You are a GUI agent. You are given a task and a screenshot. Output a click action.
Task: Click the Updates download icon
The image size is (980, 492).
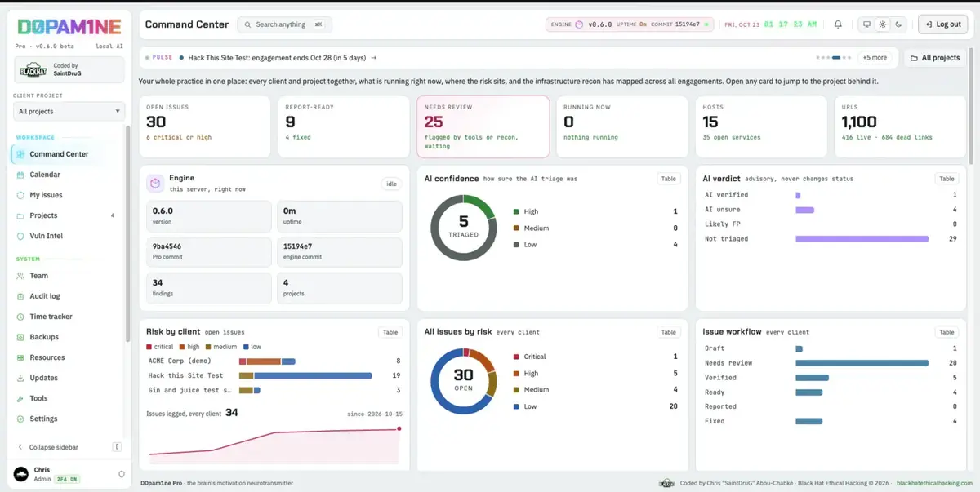[x=21, y=378]
